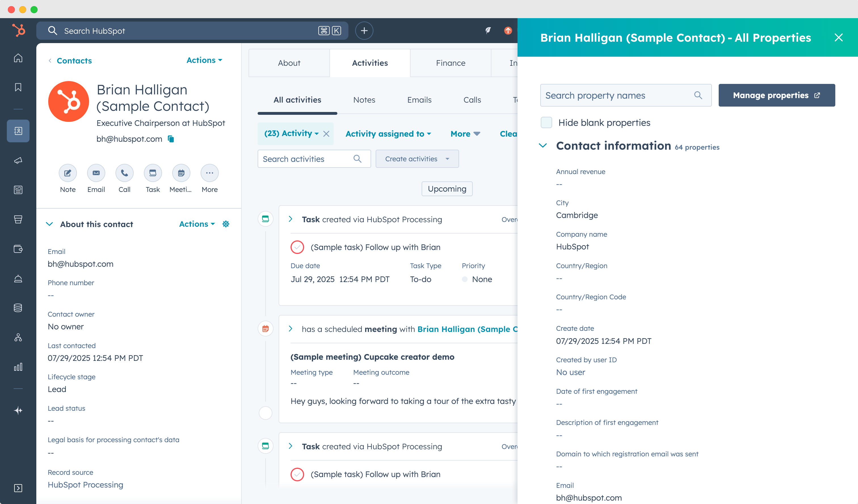
Task: Click the City value Cambridge
Action: coord(577,215)
